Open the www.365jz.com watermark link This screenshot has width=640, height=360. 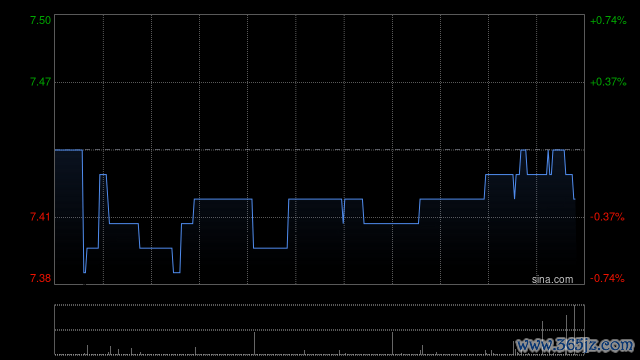pos(575,345)
